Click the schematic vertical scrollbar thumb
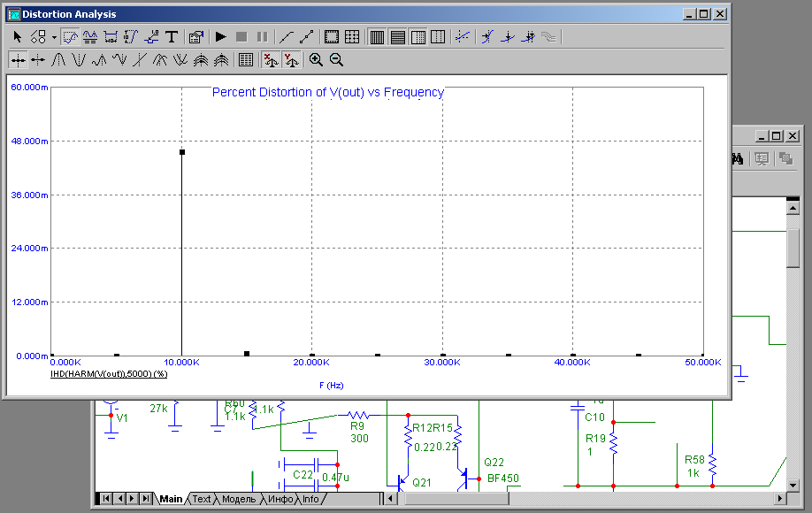The width and height of the screenshot is (812, 513). tap(793, 249)
